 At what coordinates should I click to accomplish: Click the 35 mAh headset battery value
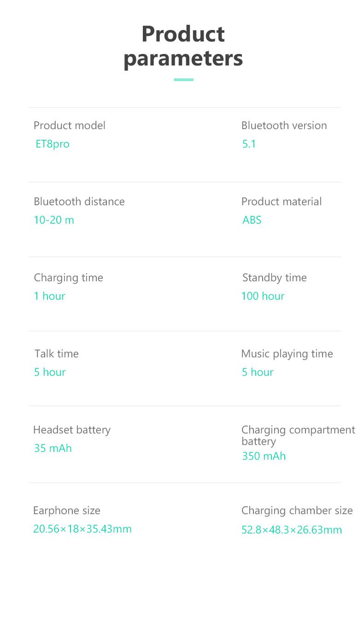tap(53, 448)
